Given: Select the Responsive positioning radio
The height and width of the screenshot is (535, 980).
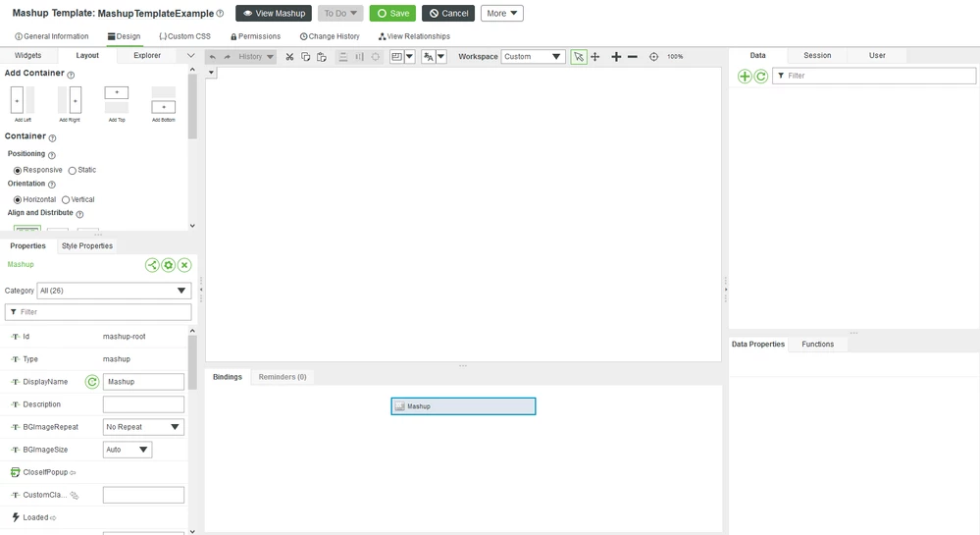Looking at the screenshot, I should (x=18, y=170).
